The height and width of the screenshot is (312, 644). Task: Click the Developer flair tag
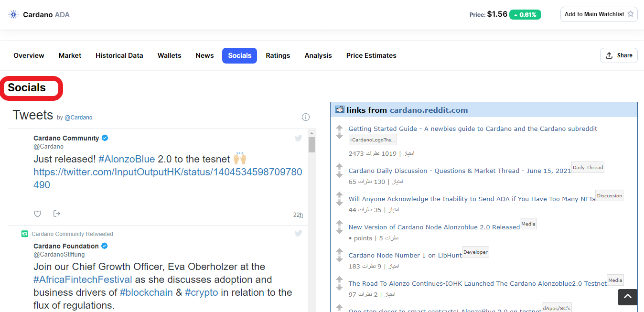475,252
